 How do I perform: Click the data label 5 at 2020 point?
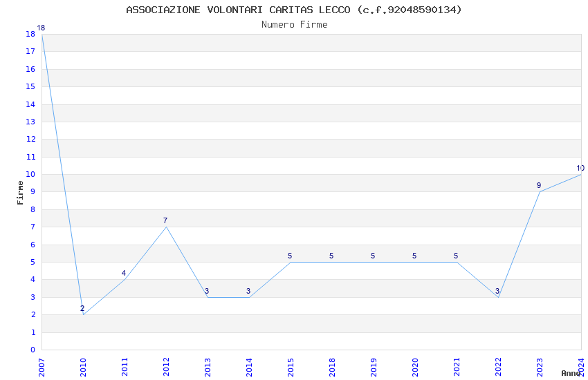(414, 256)
